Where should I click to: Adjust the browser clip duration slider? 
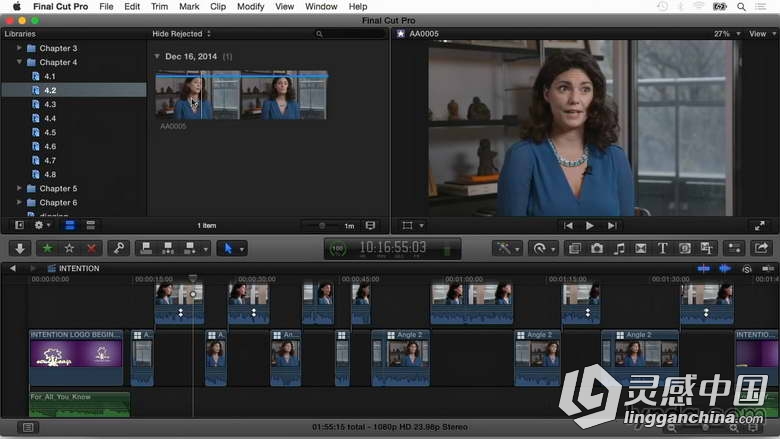[x=322, y=226]
